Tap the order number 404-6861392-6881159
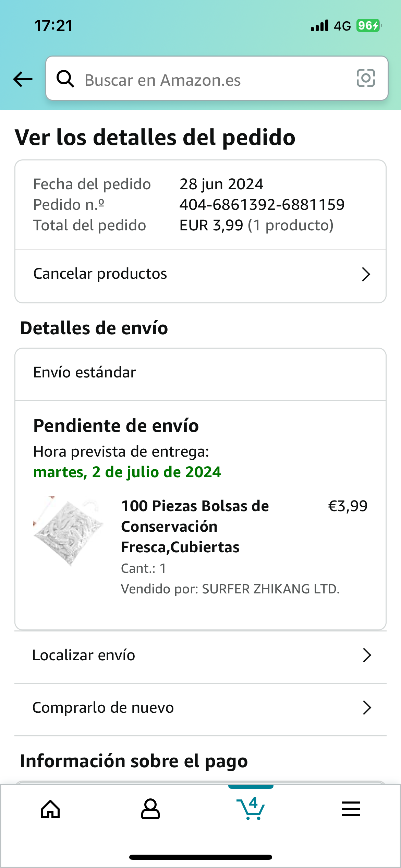Screen dimensions: 401x868 [262, 205]
